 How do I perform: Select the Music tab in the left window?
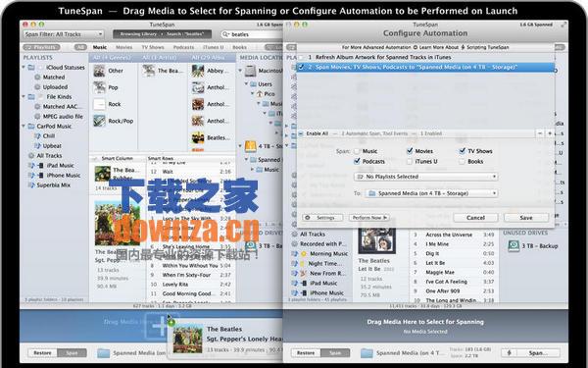click(100, 47)
